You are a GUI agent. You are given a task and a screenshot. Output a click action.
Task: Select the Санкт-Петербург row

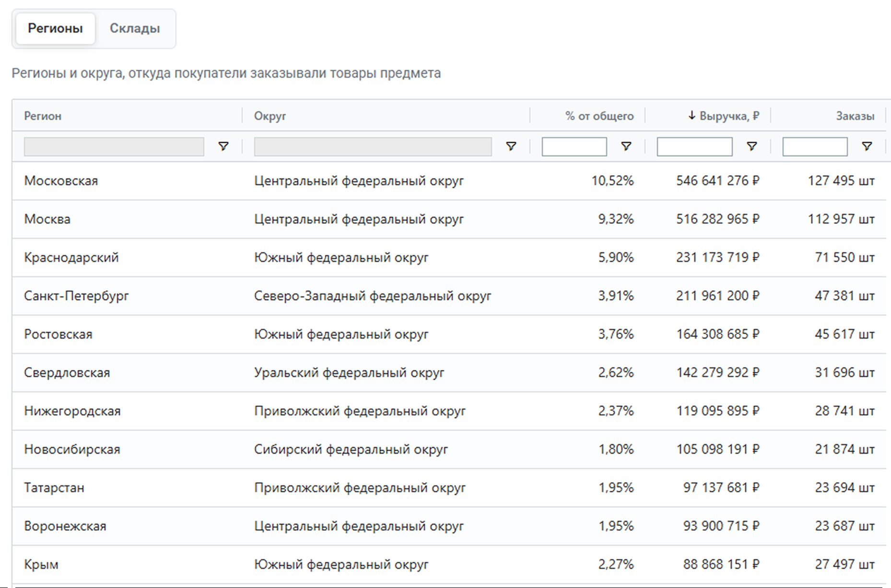(x=76, y=296)
